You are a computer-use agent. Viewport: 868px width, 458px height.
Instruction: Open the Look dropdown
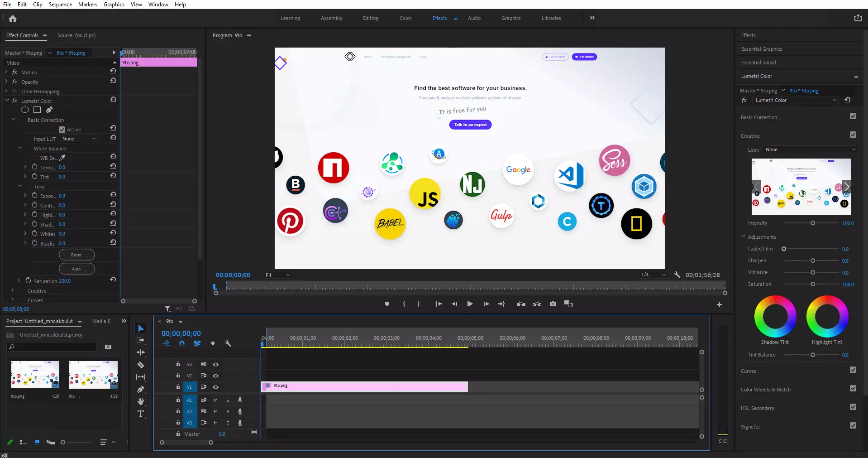point(810,149)
